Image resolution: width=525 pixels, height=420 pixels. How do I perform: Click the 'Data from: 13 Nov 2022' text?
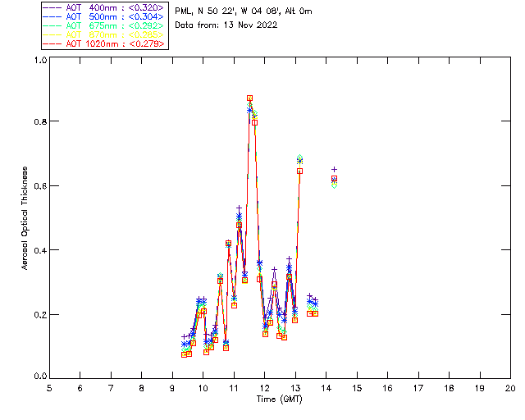pyautogui.click(x=226, y=25)
